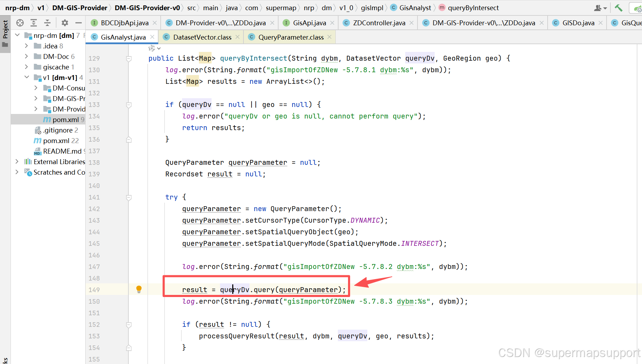The width and height of the screenshot is (642, 364).
Task: Hide the Project panel with minus icon
Action: click(79, 23)
